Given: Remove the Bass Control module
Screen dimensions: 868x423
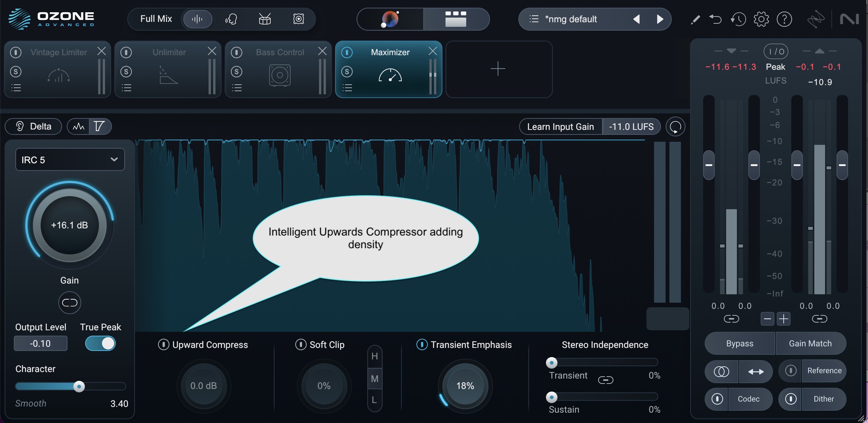Looking at the screenshot, I should pyautogui.click(x=322, y=51).
